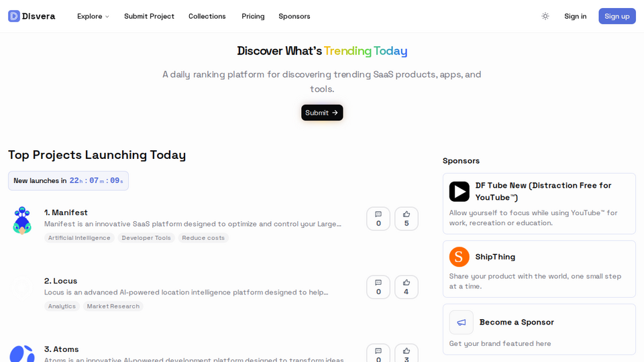
Task: Click the Locus description text
Action: (x=186, y=292)
